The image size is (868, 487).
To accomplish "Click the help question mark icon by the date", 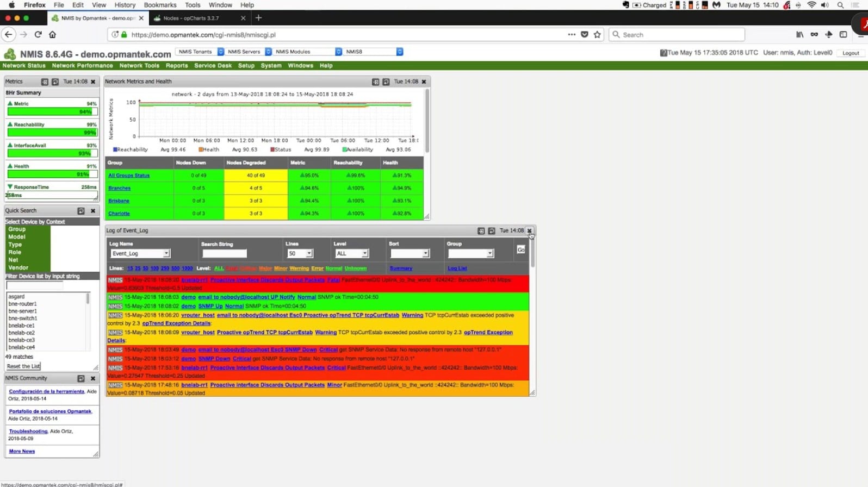I will (663, 53).
